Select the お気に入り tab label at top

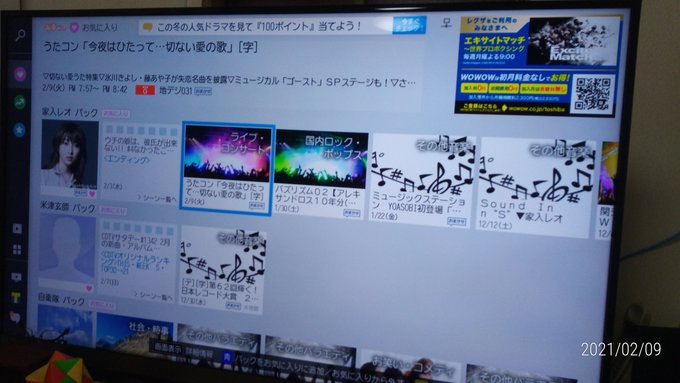click(100, 27)
